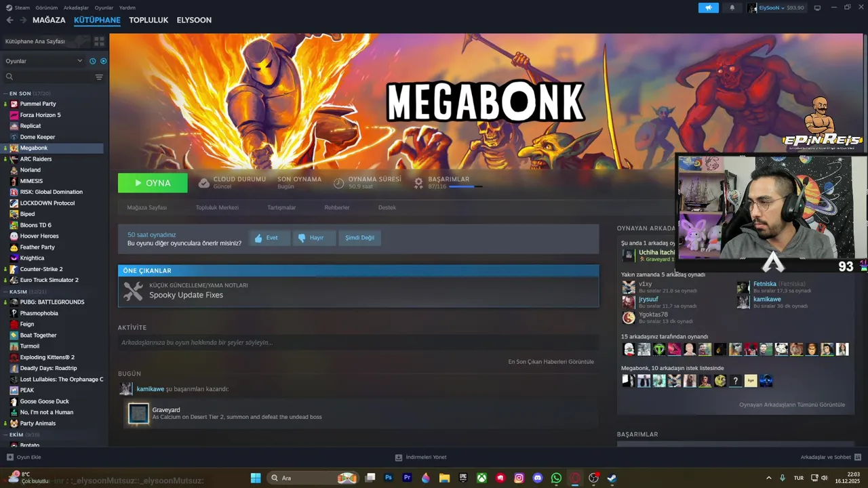This screenshot has width=868, height=488.
Task: Open Discord from the taskbar
Action: pyautogui.click(x=538, y=478)
